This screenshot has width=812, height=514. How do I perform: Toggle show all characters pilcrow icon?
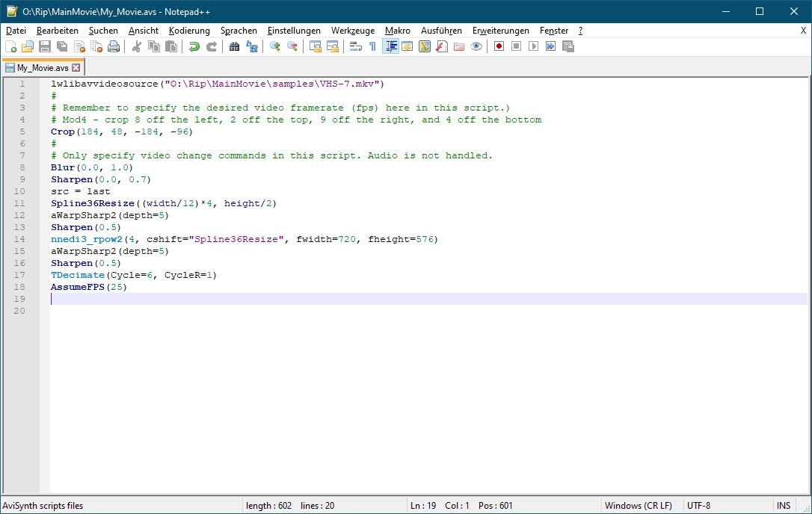372,46
